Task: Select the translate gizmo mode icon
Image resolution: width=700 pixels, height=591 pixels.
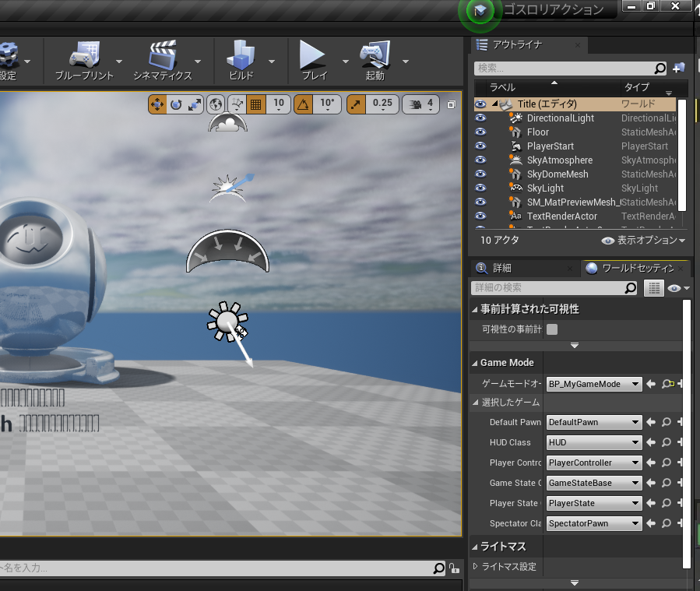Action: 157,105
